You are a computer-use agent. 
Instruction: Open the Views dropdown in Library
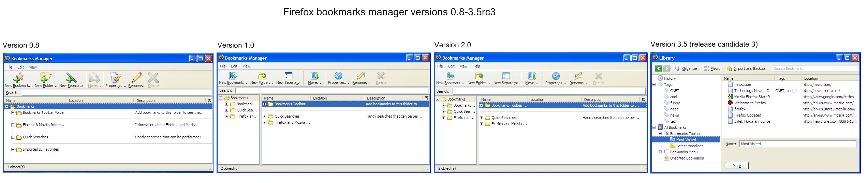point(713,68)
